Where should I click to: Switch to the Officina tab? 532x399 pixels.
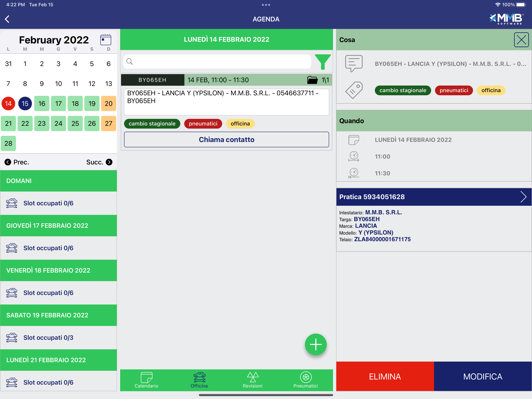[x=199, y=380]
